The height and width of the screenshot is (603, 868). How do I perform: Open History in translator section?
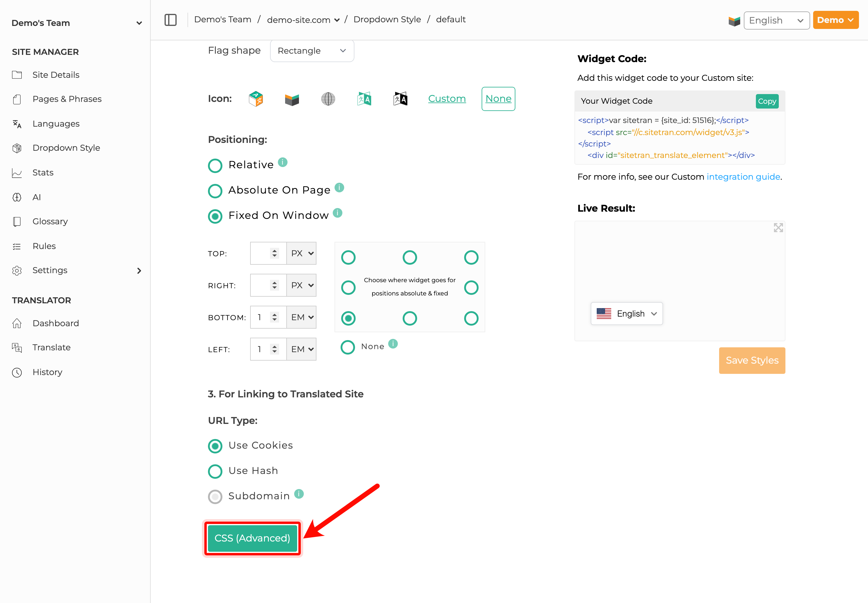pos(47,372)
